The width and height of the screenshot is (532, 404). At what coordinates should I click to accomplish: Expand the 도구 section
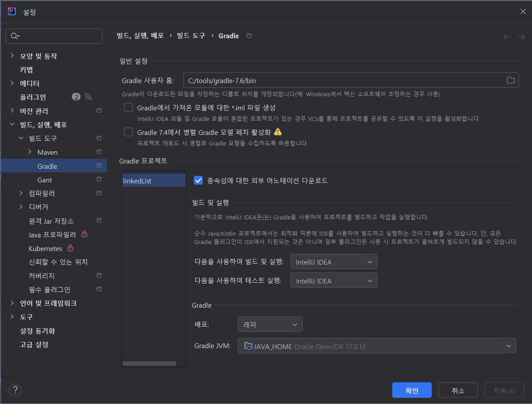click(12, 317)
